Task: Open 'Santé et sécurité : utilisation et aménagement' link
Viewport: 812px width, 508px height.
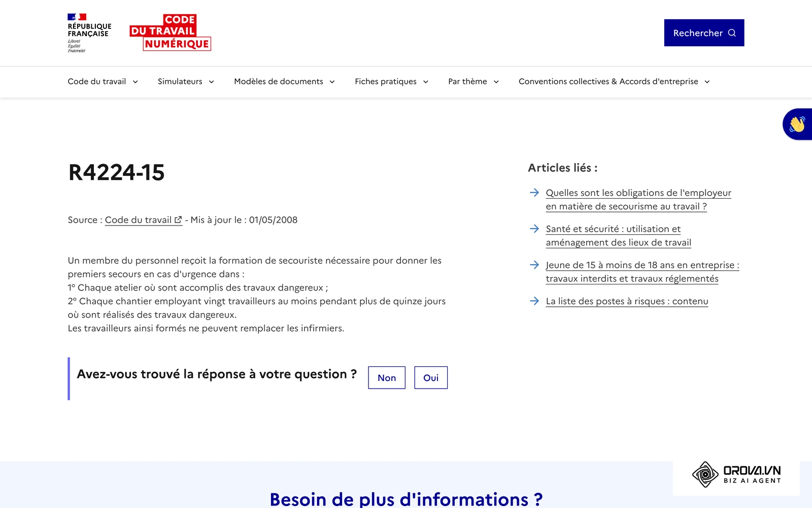Action: pos(618,236)
